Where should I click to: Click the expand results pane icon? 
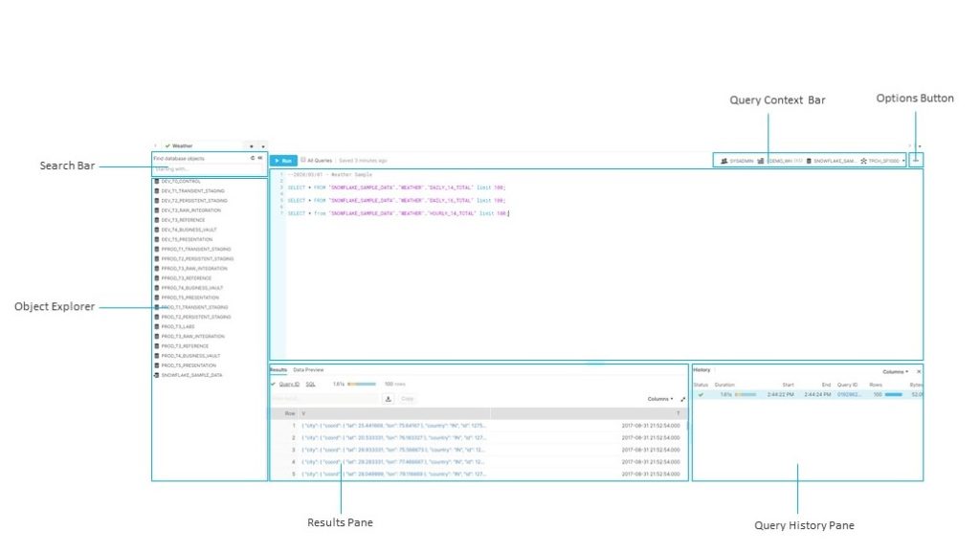coord(683,398)
